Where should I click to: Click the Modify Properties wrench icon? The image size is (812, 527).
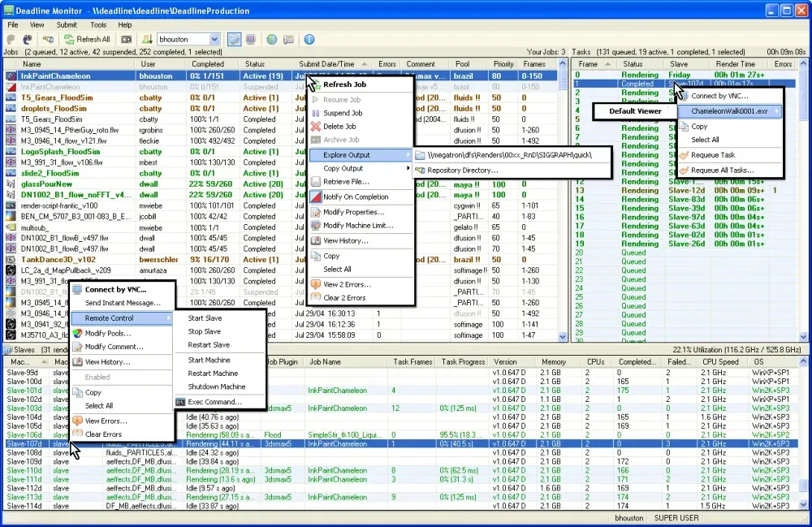tap(317, 211)
